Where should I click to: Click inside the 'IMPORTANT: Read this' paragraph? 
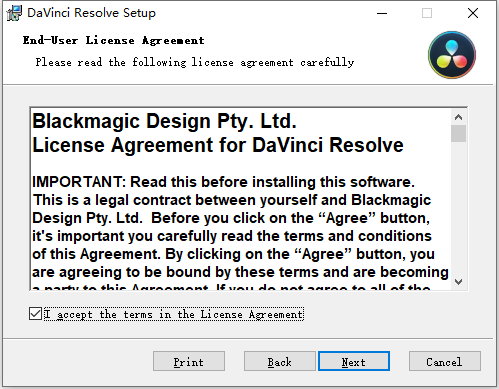pos(240,227)
